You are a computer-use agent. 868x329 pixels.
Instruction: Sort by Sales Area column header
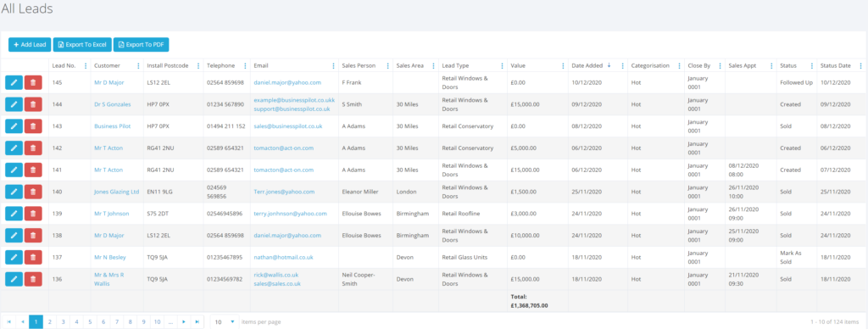coord(409,66)
